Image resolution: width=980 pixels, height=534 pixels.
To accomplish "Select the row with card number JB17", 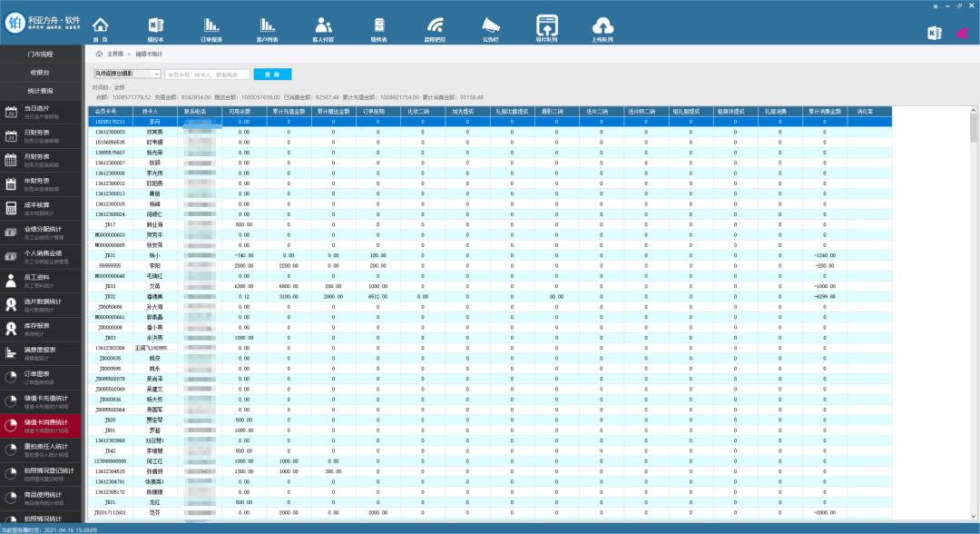I will [x=490, y=224].
